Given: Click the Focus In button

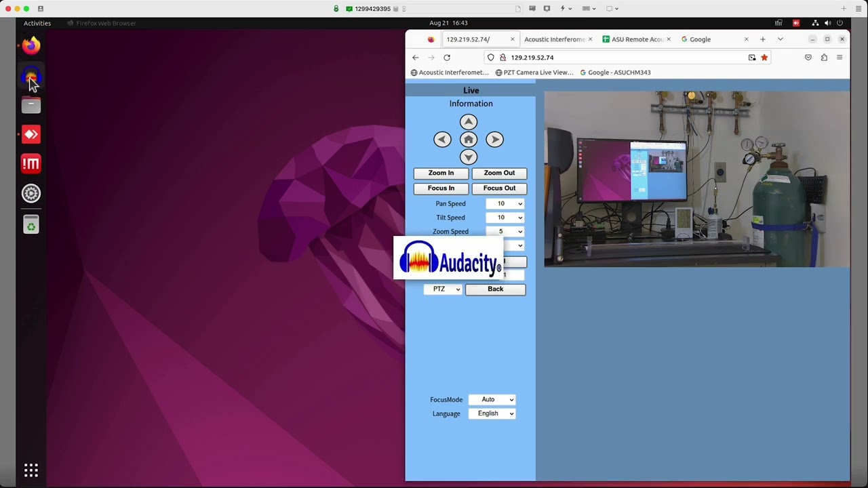Looking at the screenshot, I should [x=441, y=188].
